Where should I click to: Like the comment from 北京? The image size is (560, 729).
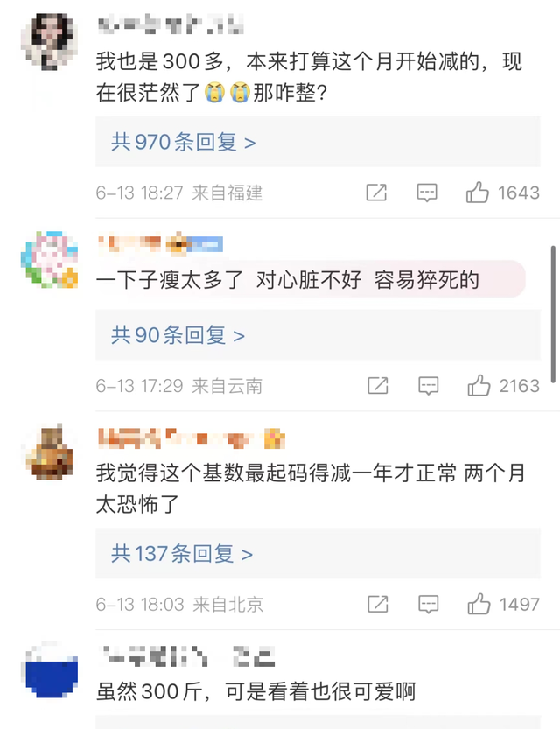pyautogui.click(x=479, y=604)
